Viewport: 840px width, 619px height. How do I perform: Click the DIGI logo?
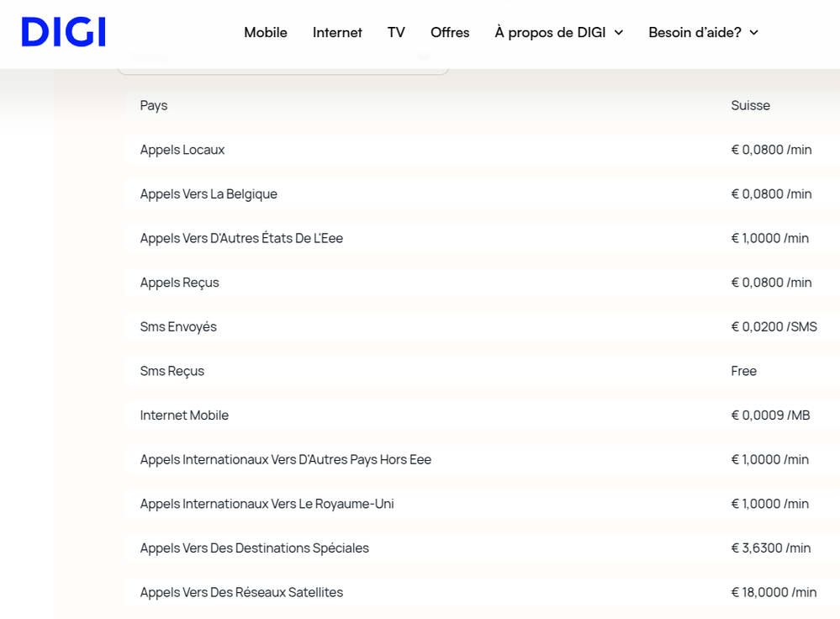point(63,32)
